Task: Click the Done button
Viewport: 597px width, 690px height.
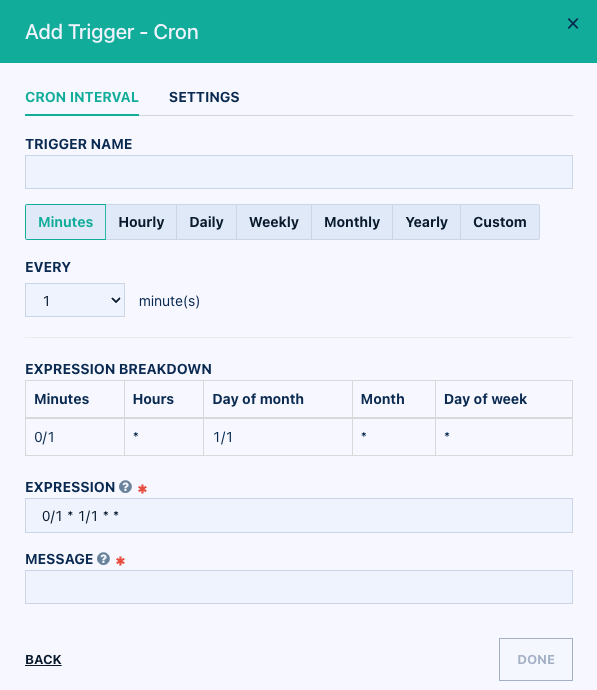Action: tap(536, 659)
